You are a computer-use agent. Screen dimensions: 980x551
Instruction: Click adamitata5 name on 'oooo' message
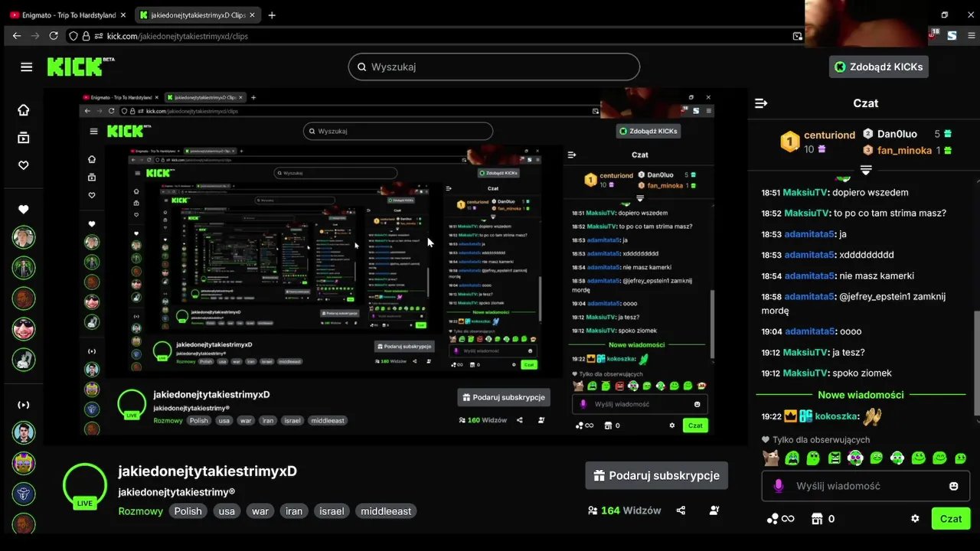pos(809,331)
